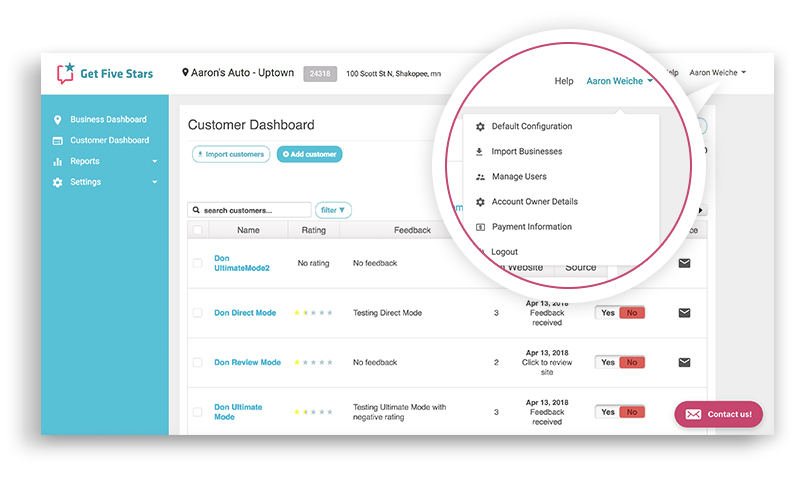Click the gear icon beside Account Owner Details

(x=480, y=202)
